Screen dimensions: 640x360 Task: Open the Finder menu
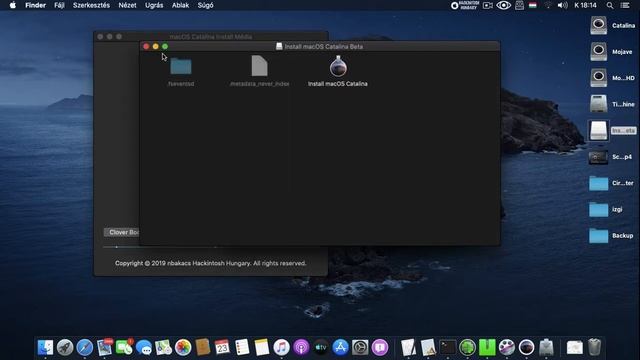[36, 5]
